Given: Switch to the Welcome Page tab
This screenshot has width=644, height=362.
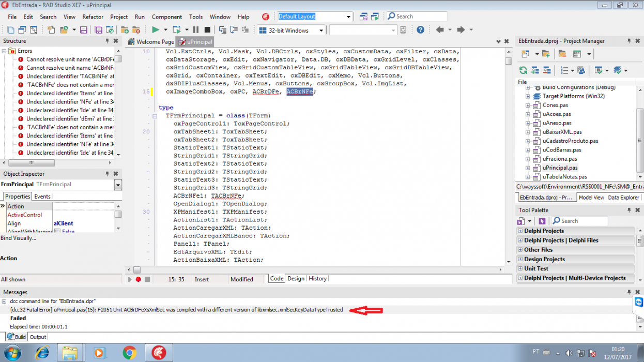Looking at the screenshot, I should pyautogui.click(x=151, y=42).
